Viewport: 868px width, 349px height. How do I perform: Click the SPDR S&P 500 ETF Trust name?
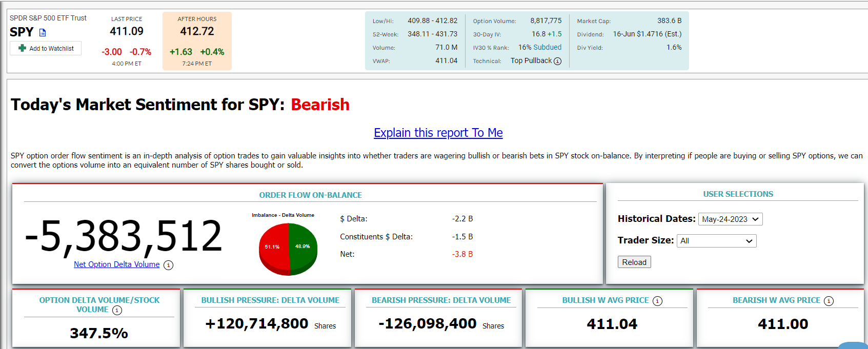48,18
